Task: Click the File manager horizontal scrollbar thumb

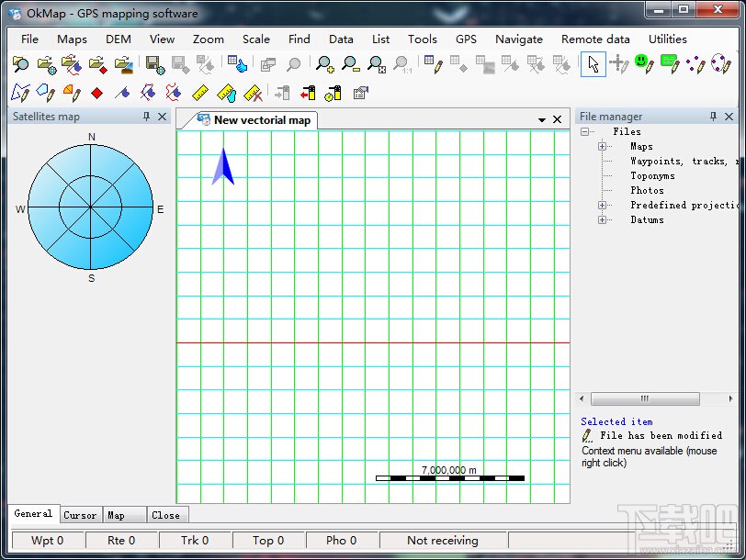Action: click(x=645, y=399)
